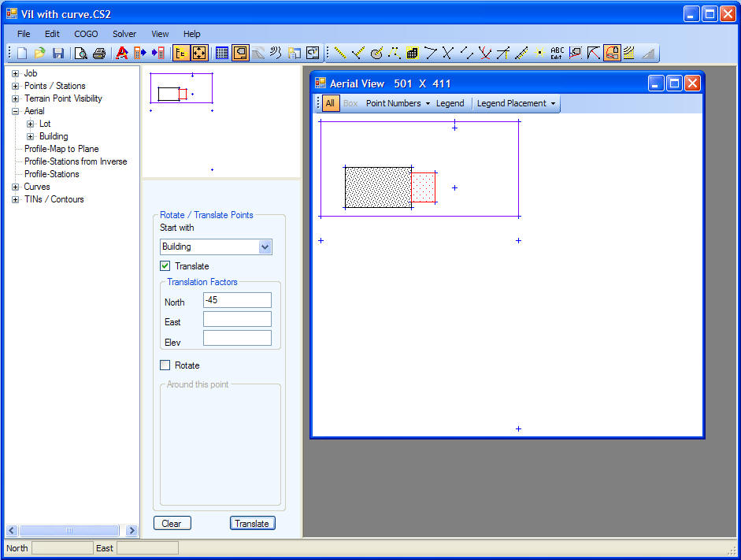Click the four-arrows zoom extents icon
Viewport: 741px width, 560px height.
(x=199, y=54)
